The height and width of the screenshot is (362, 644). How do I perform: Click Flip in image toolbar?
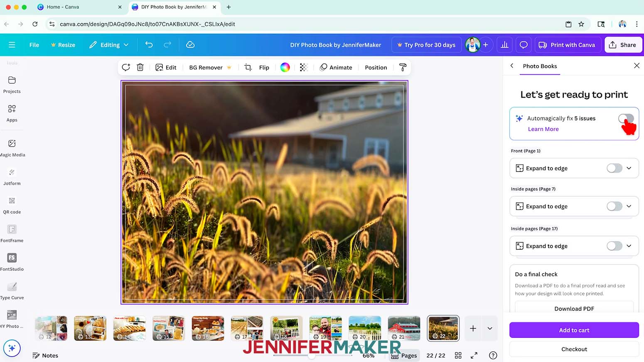click(264, 67)
